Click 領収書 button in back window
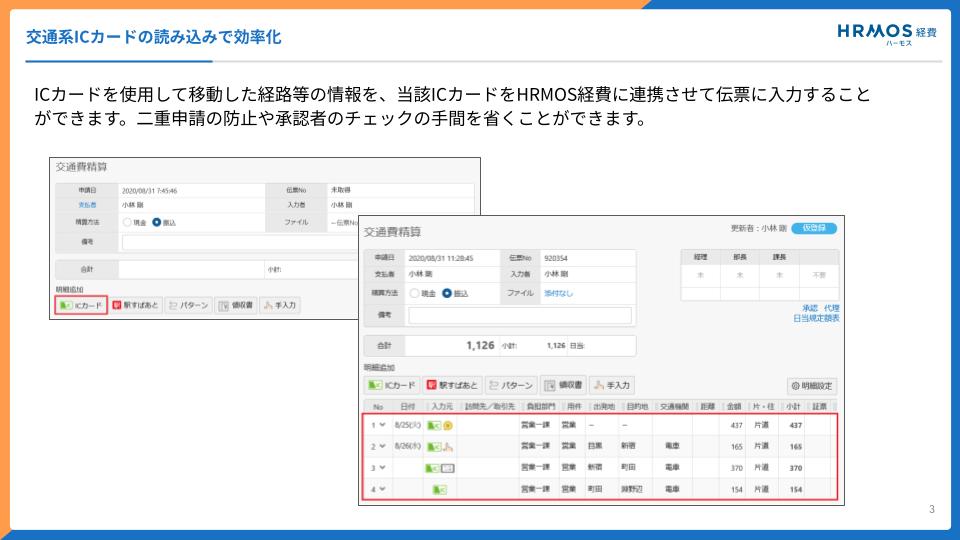This screenshot has width=960, height=540. pos(236,305)
